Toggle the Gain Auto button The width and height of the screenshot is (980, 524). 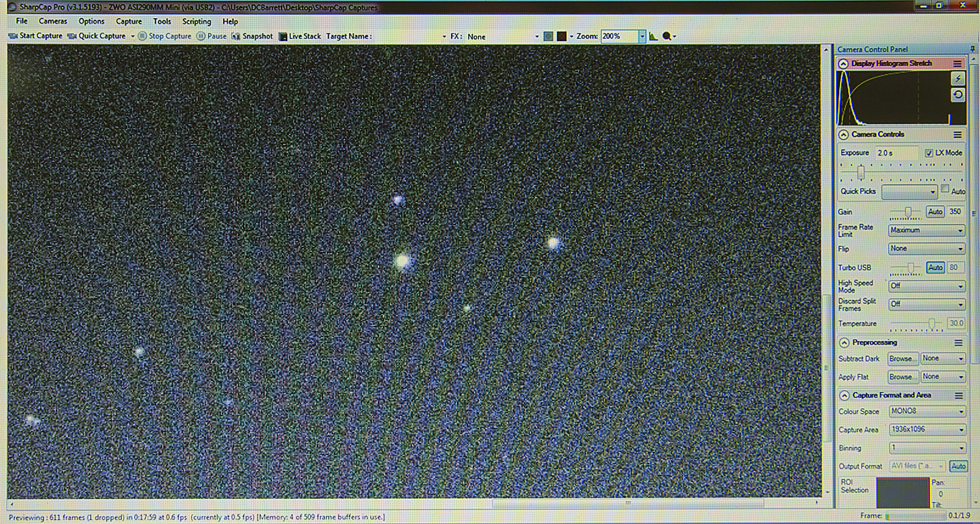pyautogui.click(x=935, y=212)
